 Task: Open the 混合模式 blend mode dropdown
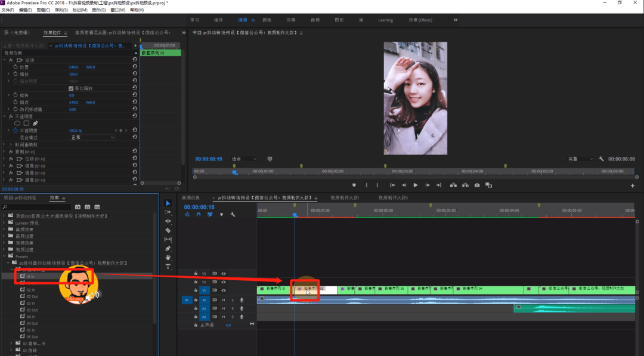[x=92, y=138]
